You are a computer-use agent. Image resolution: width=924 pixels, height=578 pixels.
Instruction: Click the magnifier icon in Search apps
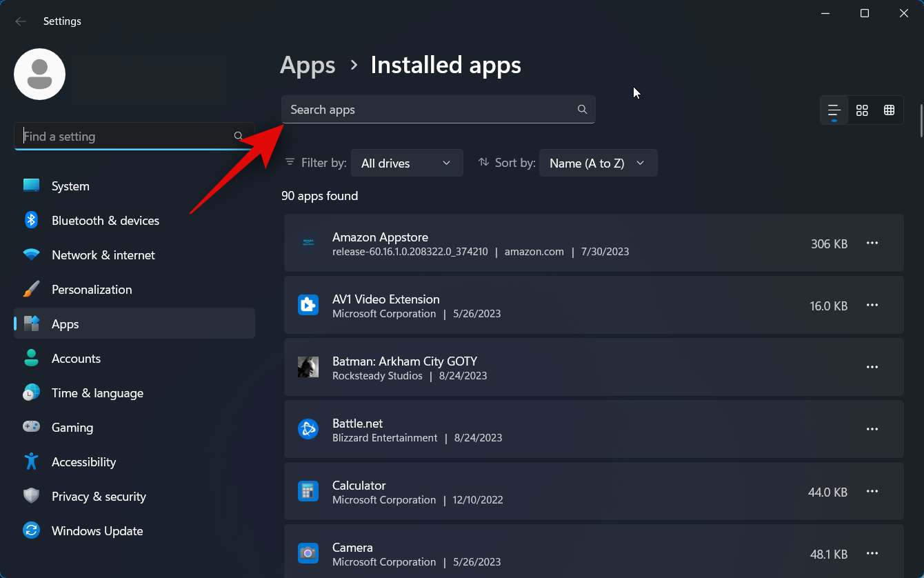(582, 110)
